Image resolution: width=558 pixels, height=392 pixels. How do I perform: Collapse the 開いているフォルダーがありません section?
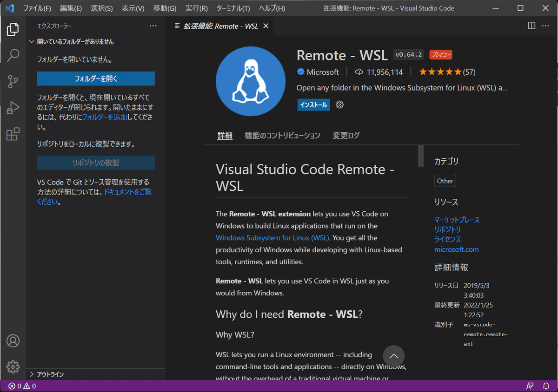point(32,42)
